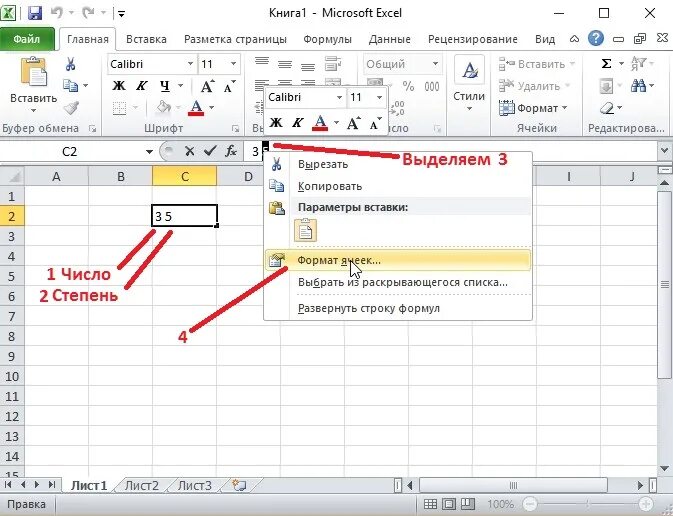Image resolution: width=673 pixels, height=516 pixels.
Task: Open the Name Box dropdown arrow next to C2
Action: click(x=149, y=152)
